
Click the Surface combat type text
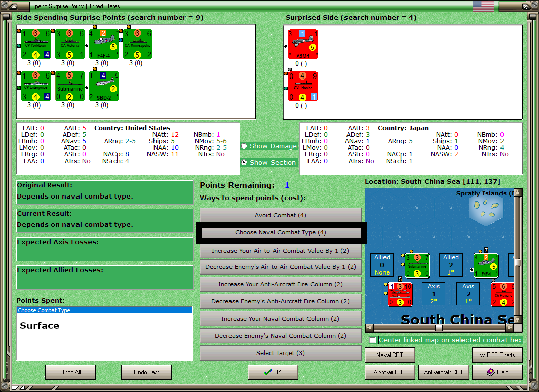coord(40,325)
